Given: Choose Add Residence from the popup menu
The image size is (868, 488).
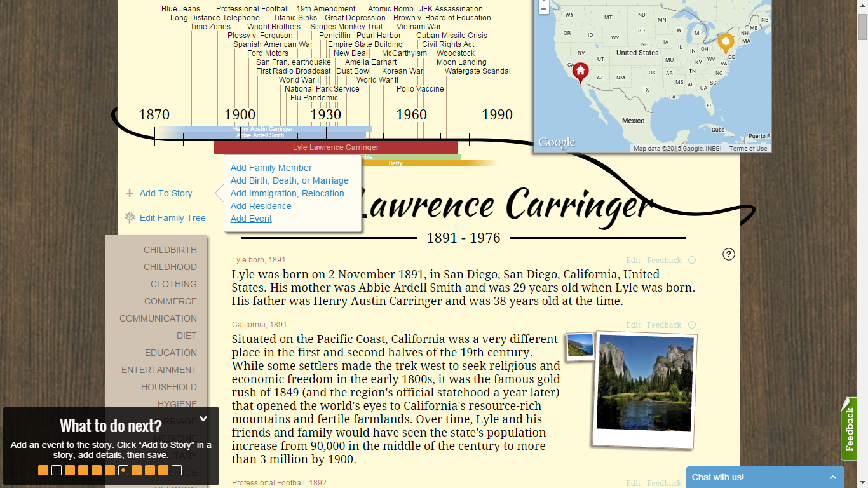Looking at the screenshot, I should [x=261, y=206].
